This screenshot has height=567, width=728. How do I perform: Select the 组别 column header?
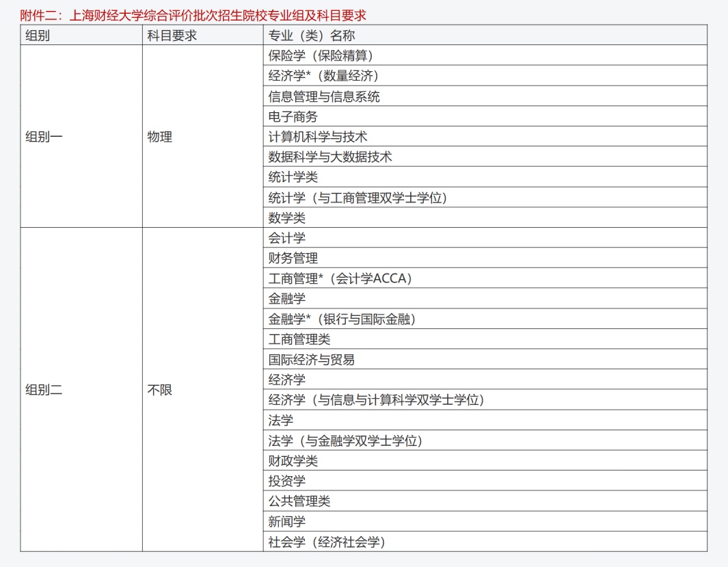(81, 36)
